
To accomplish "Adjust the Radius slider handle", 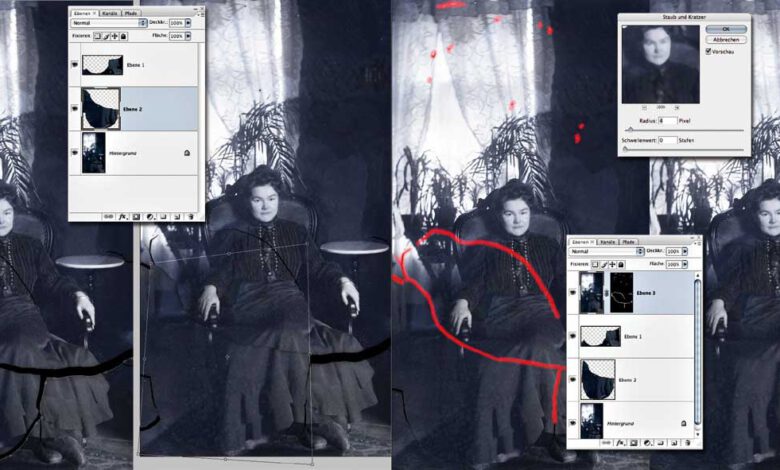I will click(630, 129).
